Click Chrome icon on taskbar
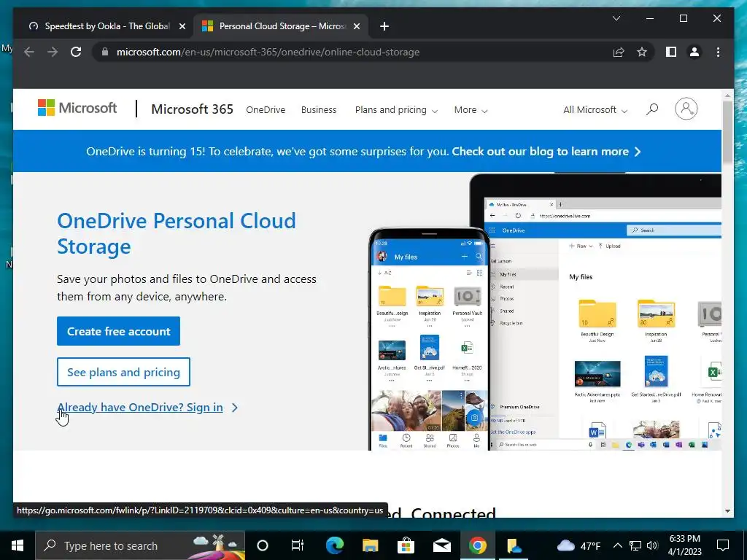Screen dimensions: 747x560 coord(477,545)
